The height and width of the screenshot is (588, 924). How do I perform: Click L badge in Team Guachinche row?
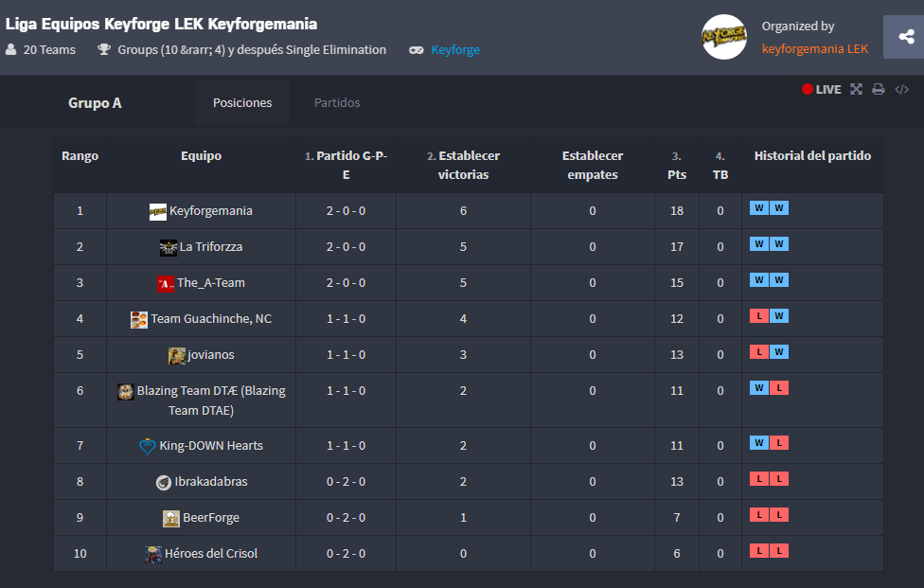point(759,316)
